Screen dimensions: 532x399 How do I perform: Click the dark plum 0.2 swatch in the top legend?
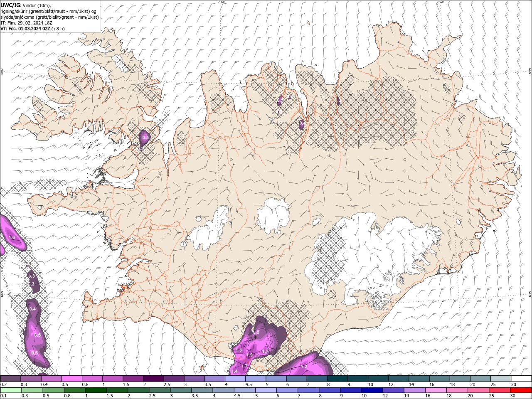(x=10, y=379)
